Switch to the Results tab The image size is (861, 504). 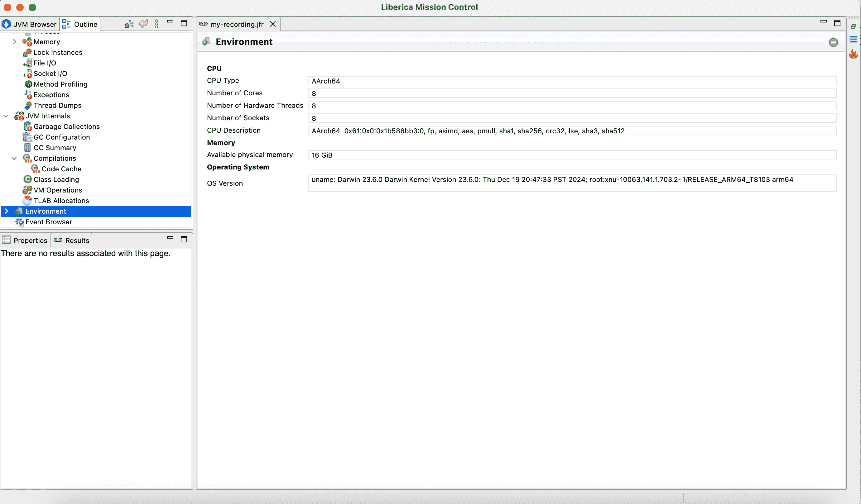(x=72, y=240)
